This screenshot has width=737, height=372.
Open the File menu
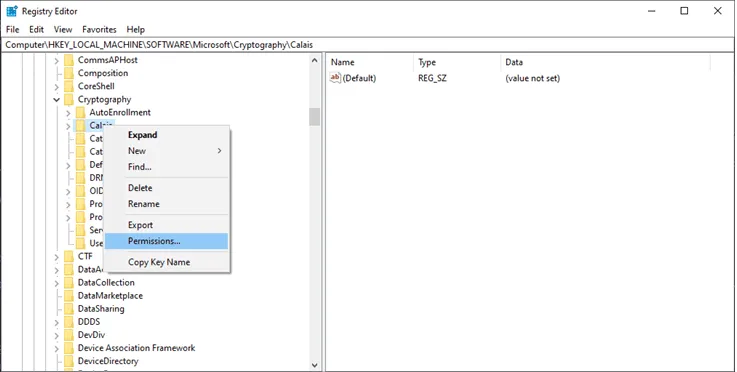point(13,29)
